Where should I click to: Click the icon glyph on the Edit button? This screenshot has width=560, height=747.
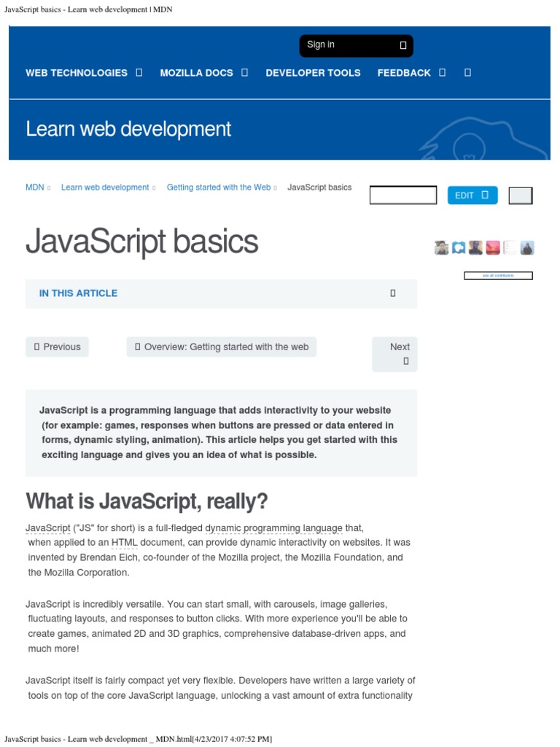(485, 196)
